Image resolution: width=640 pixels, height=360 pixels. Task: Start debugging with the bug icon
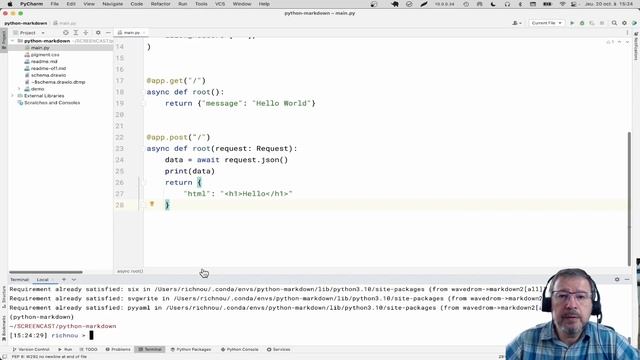point(582,23)
